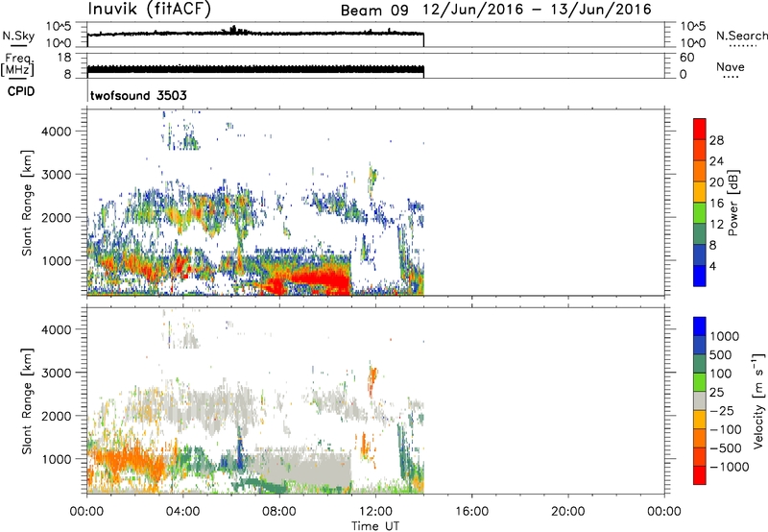This screenshot has width=768, height=532.
Task: Click the '1000' tick on Velocity colorbar
Action: (x=725, y=336)
